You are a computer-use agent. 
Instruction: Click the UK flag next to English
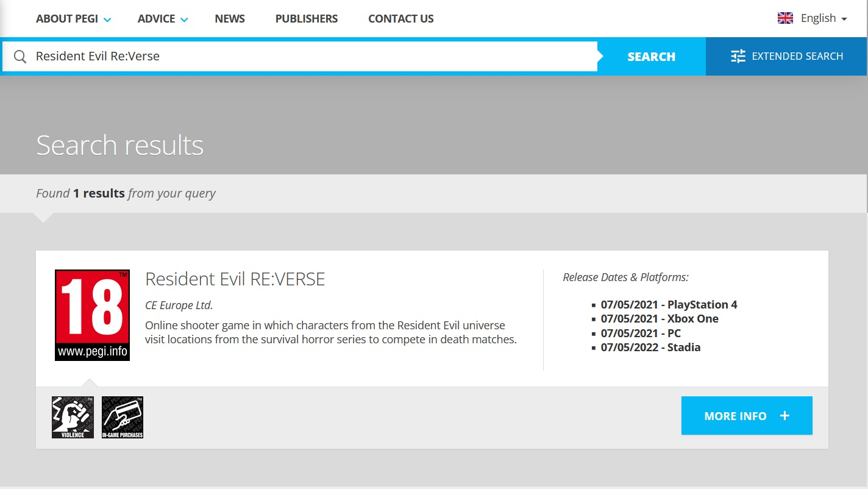pos(786,18)
